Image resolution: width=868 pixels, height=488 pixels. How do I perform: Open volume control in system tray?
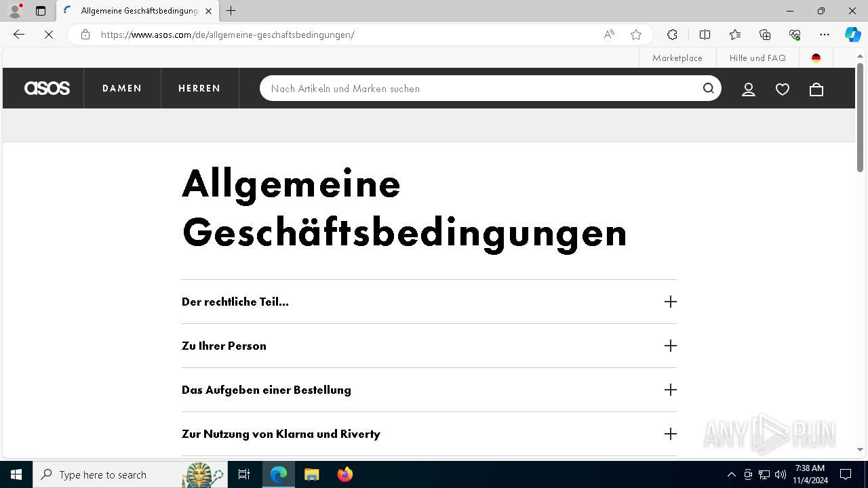[x=781, y=474]
